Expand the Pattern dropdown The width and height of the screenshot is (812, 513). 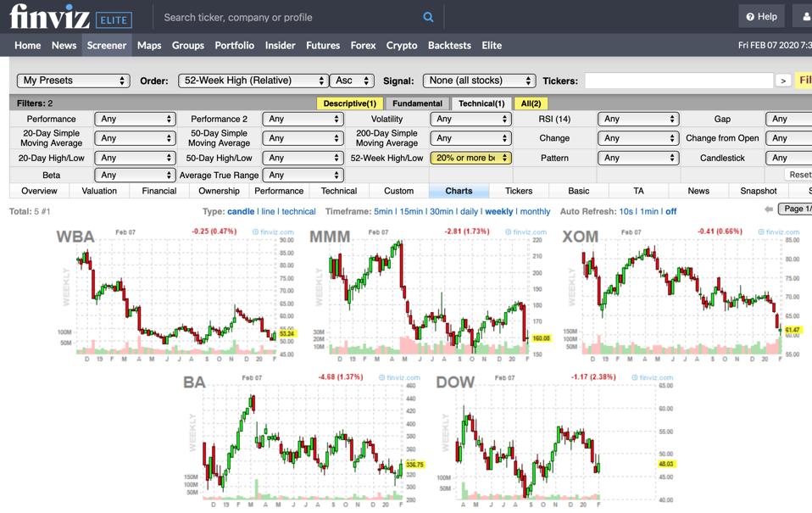point(637,158)
